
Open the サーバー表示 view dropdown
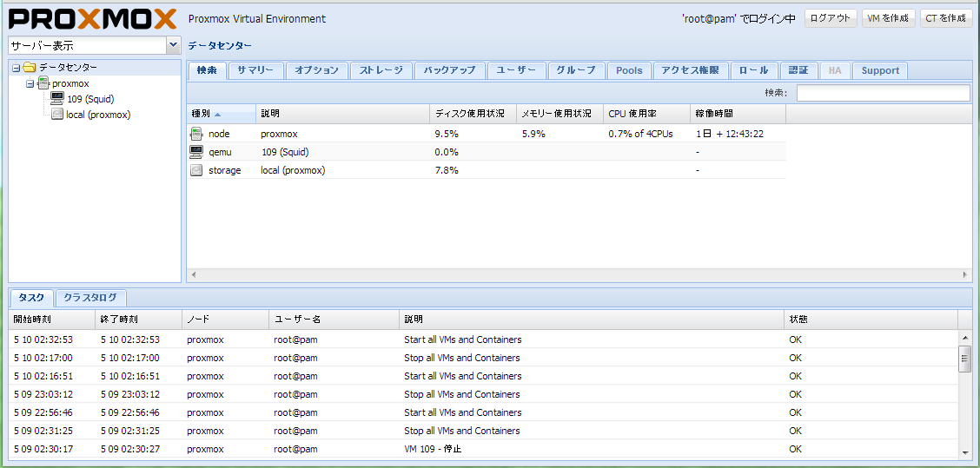click(173, 45)
